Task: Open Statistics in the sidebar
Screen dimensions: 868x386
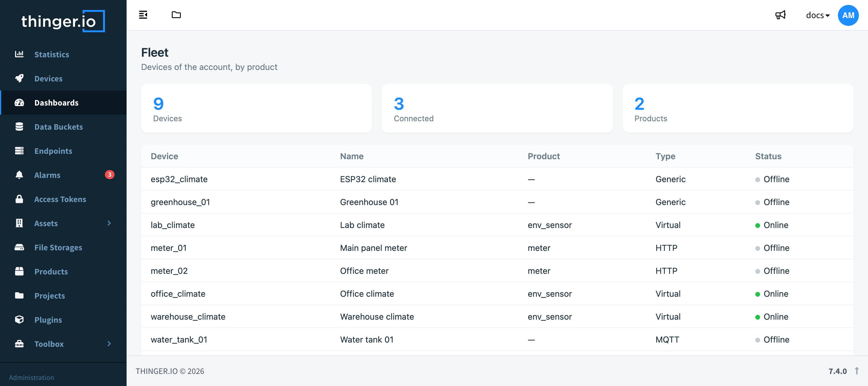Action: coord(63,54)
